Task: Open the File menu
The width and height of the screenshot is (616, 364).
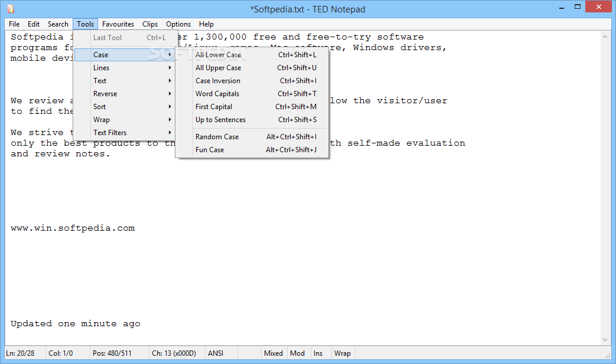Action: [14, 24]
